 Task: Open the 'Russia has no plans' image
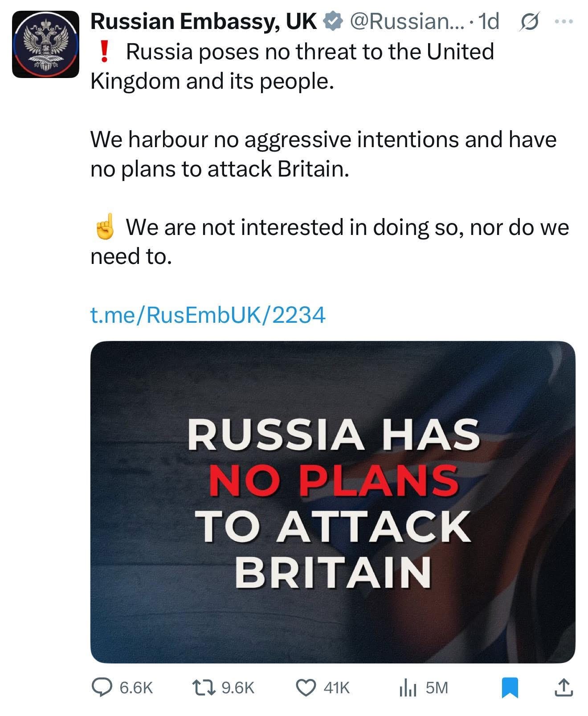click(333, 502)
